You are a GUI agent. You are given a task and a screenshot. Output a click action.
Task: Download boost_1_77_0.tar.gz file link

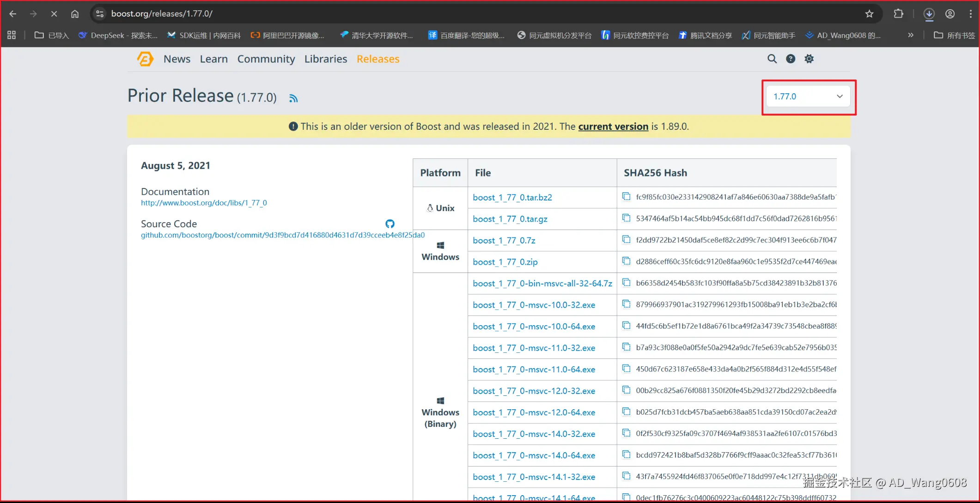pyautogui.click(x=510, y=219)
